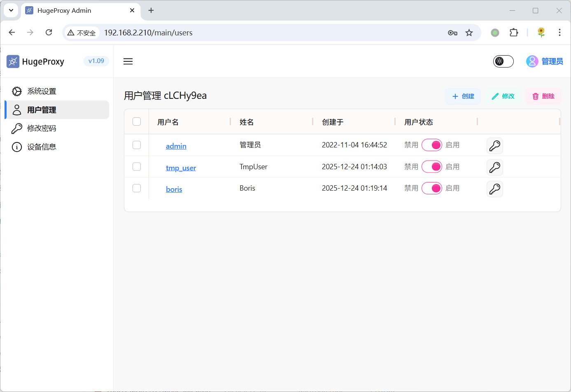
Task: Select the tmp_user row checkbox
Action: 137,166
